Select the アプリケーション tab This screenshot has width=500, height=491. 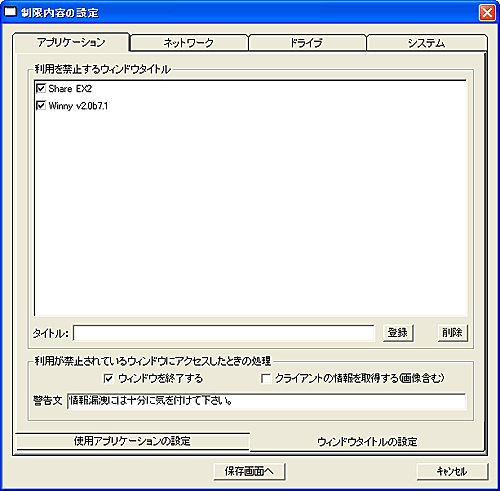coord(71,42)
